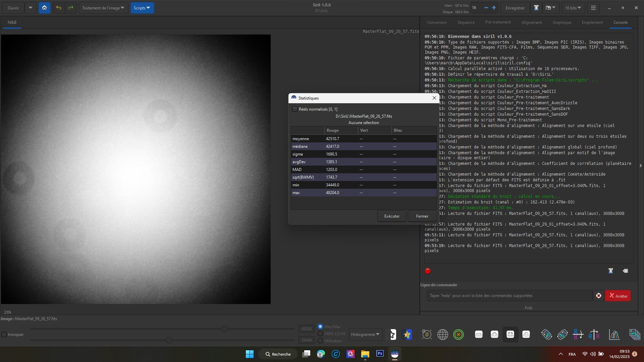Image resolution: width=644 pixels, height=362 pixels.
Task: Toggle the tronquer checkbox
Action: click(x=4, y=335)
